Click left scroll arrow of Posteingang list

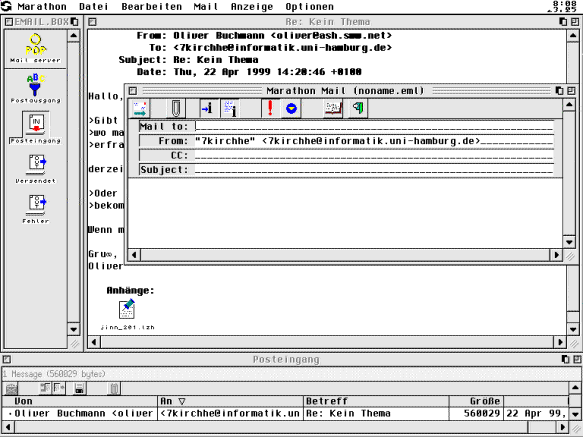[x=8, y=427]
